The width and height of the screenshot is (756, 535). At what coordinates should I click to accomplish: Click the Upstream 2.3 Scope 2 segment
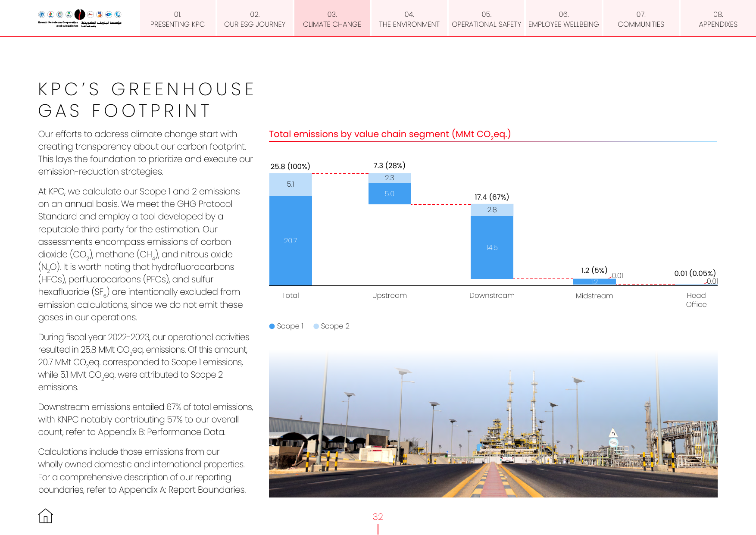tap(390, 178)
